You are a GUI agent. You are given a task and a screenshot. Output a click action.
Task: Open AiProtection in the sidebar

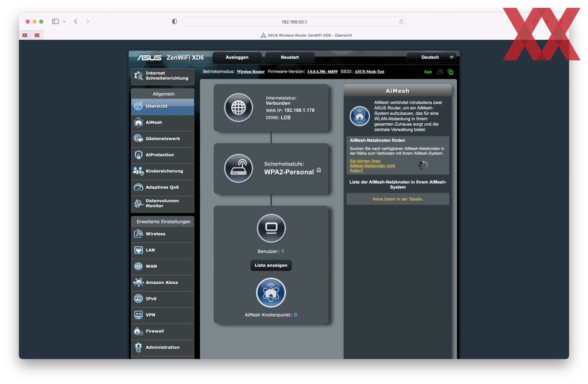(x=163, y=155)
